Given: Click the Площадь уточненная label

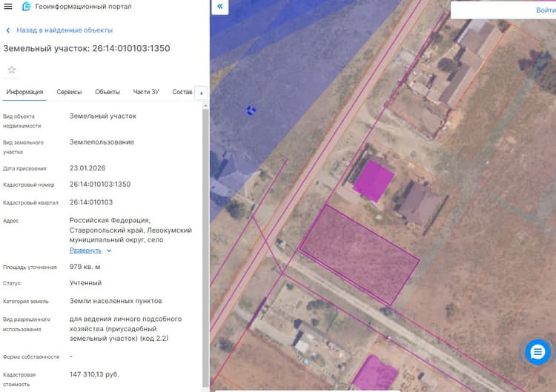Looking at the screenshot, I should pos(30,268).
